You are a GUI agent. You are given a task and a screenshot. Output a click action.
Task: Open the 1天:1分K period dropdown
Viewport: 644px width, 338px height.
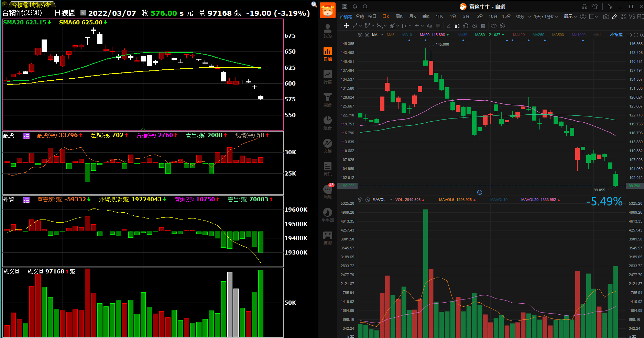click(546, 16)
